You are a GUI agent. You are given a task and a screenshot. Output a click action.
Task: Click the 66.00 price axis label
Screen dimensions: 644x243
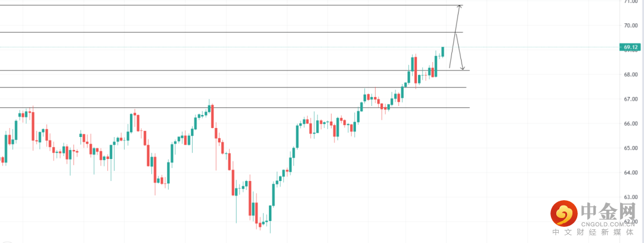[x=630, y=124]
